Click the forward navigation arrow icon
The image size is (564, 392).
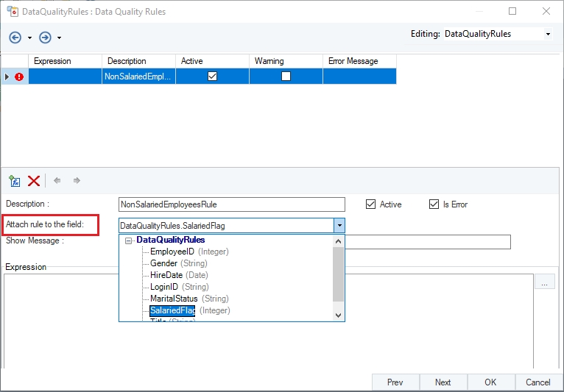coord(45,38)
